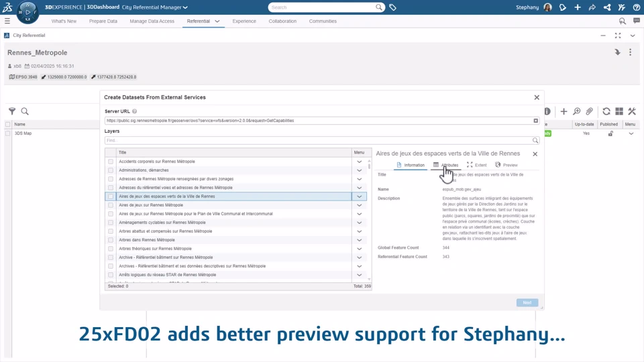This screenshot has height=362, width=644.
Task: Click the published lock icon for 3DS Map
Action: click(610, 133)
